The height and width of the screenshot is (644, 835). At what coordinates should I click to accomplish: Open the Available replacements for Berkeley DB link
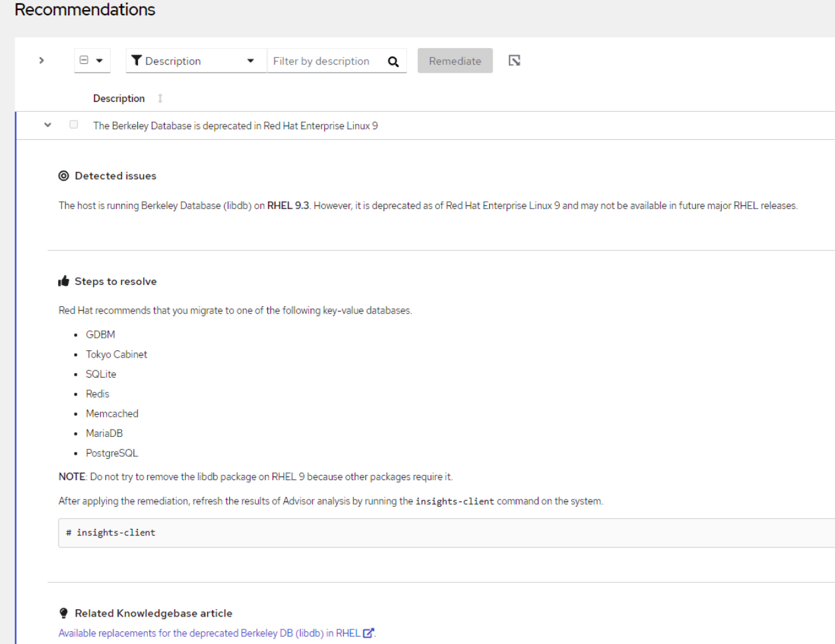coord(209,633)
